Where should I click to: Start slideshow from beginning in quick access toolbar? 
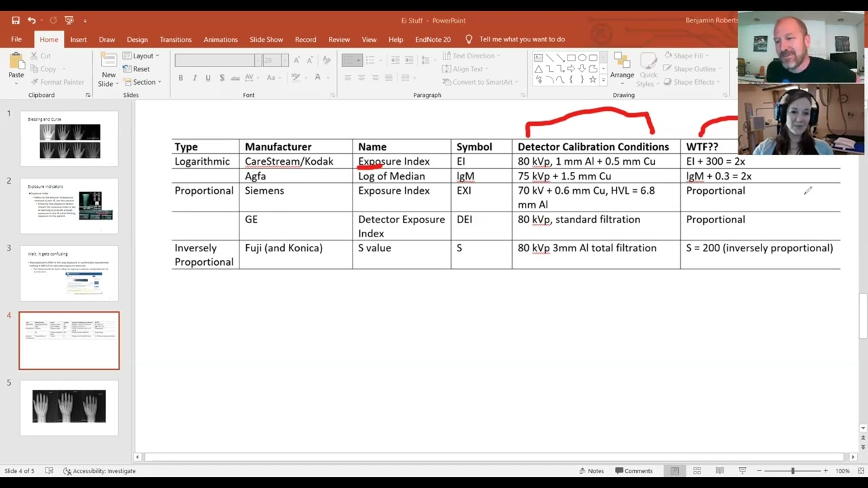[x=69, y=20]
